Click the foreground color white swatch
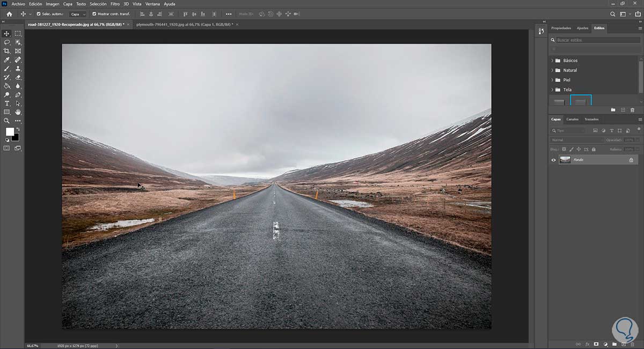Image resolution: width=644 pixels, height=349 pixels. point(9,131)
